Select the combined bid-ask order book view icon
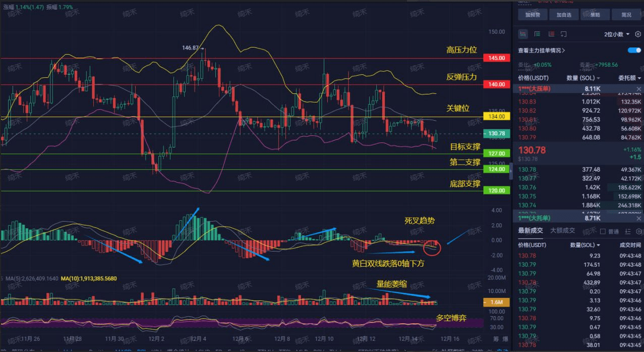Image resolution: width=644 pixels, height=352 pixels. [523, 34]
